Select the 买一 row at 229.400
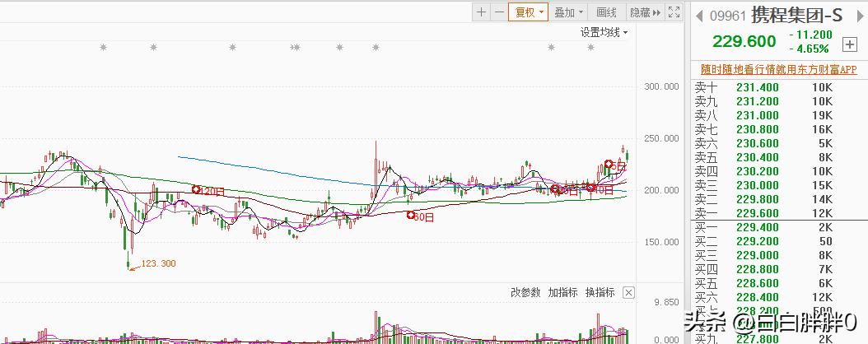The height and width of the screenshot is (344, 868). pyautogui.click(x=779, y=227)
